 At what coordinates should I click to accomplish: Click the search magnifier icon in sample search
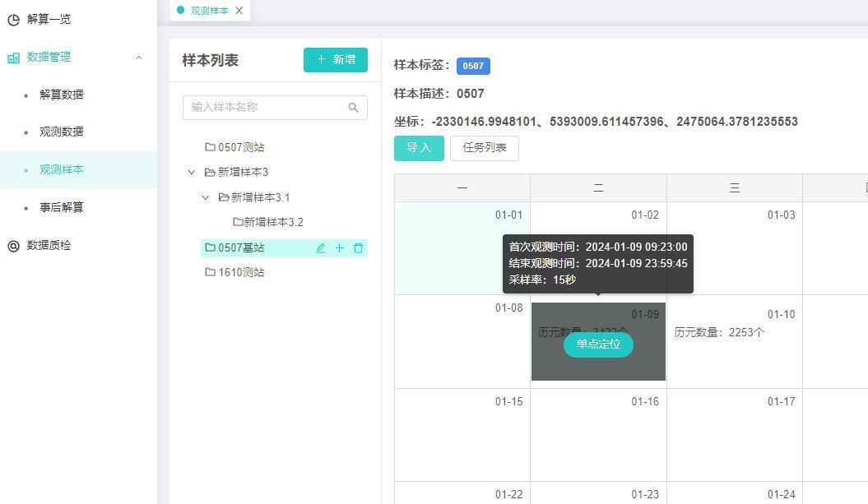[x=353, y=108]
